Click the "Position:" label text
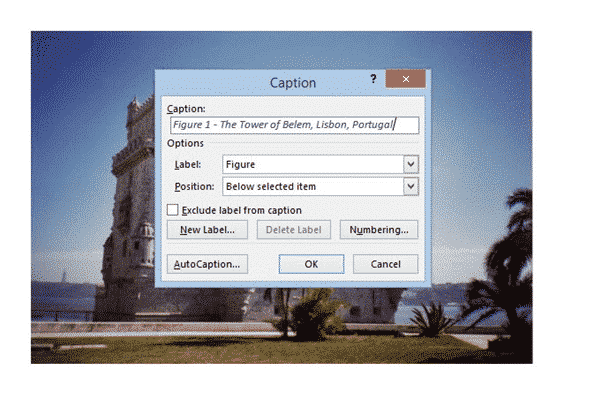602x408 pixels. (191, 186)
